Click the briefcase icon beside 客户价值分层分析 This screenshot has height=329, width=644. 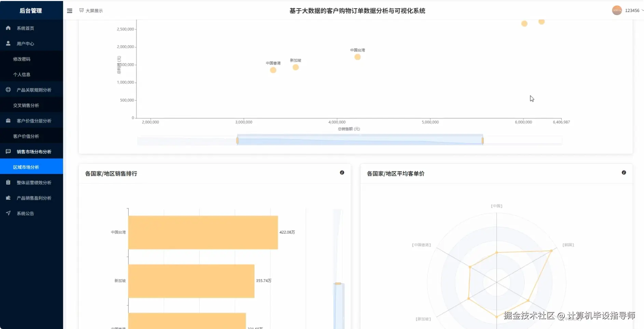coord(8,121)
